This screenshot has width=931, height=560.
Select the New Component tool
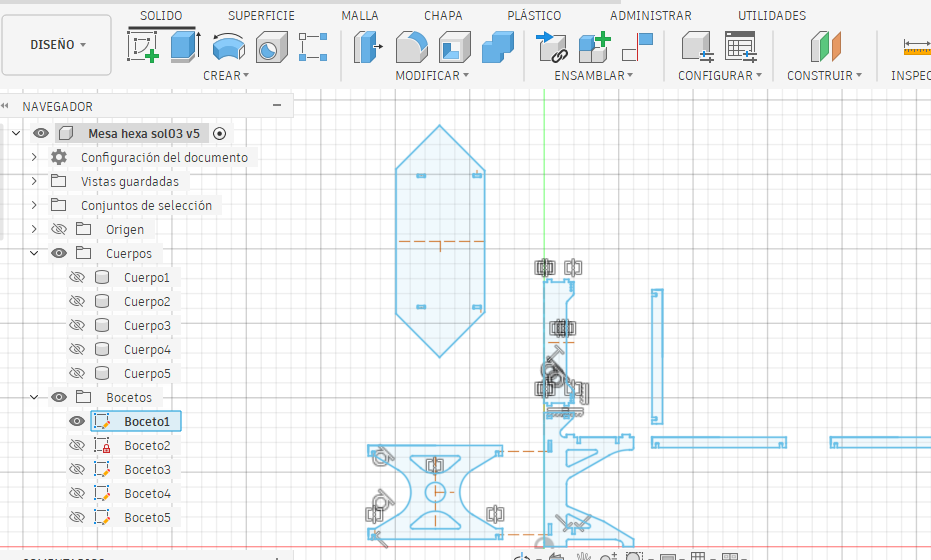coord(552,47)
